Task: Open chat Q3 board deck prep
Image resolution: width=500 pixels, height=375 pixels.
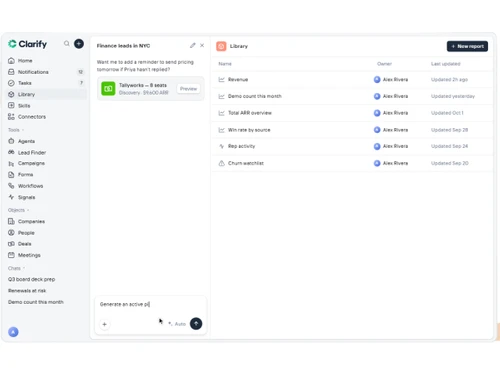Action: 32,279
